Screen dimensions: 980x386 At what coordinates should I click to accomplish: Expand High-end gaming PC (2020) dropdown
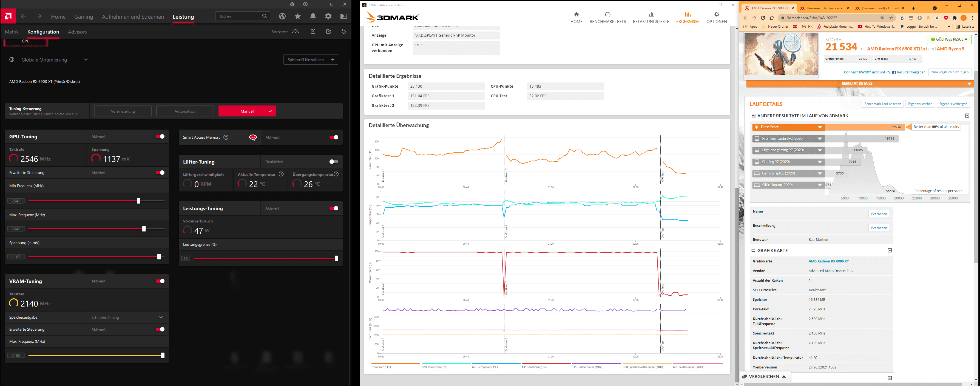820,150
